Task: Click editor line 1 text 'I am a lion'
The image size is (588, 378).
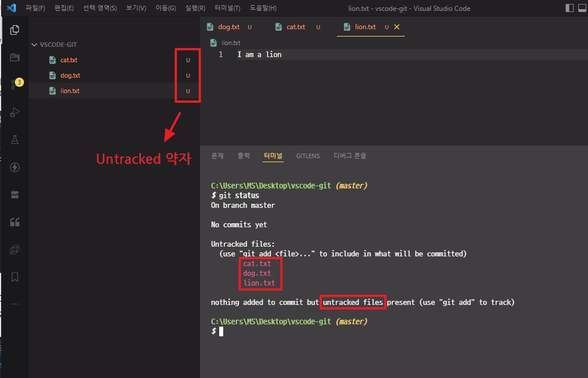Action: tap(260, 55)
